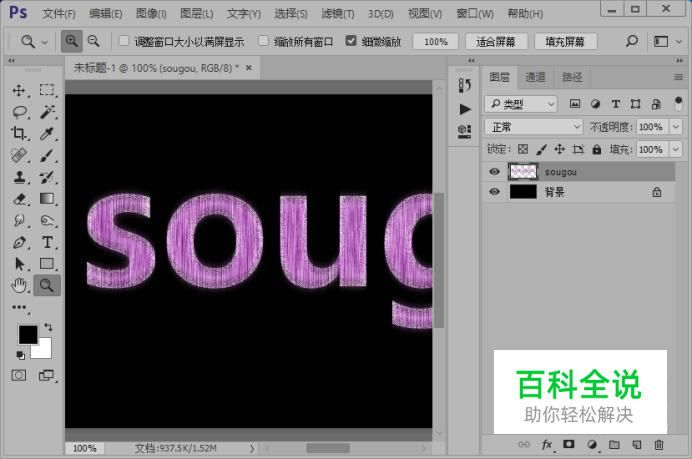Select the Magic Wand tool
This screenshot has width=692, height=459.
47,112
